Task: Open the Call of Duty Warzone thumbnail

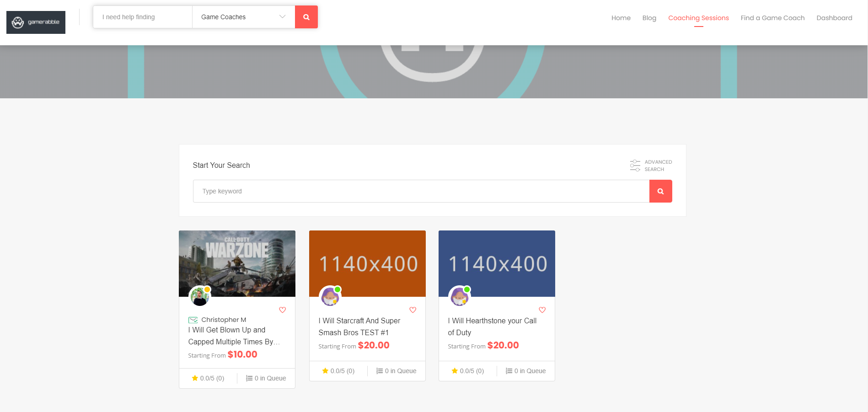Action: (x=237, y=263)
